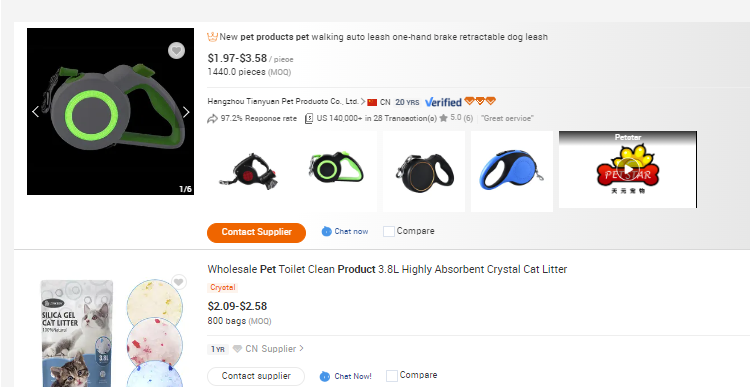Viewport: 750px width, 387px height.
Task: Favorite the crystal cat litter with heart icon
Action: 178,282
